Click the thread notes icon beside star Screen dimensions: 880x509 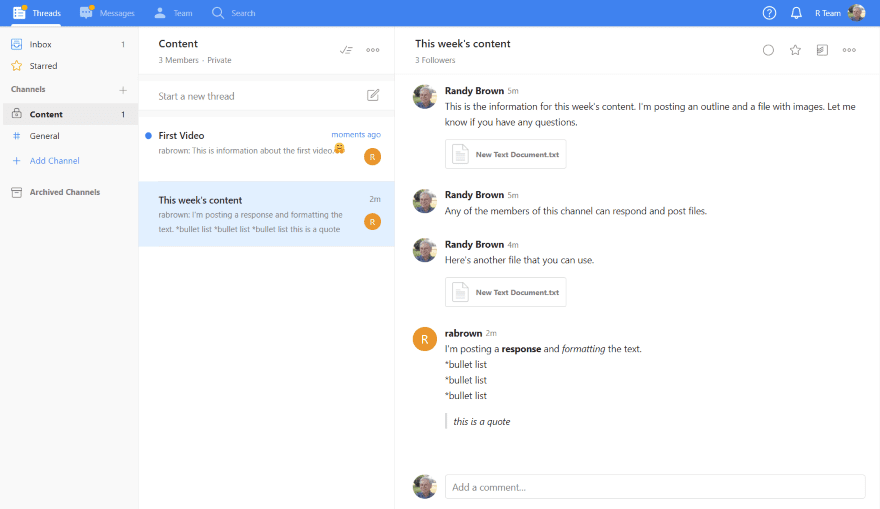[x=822, y=50]
